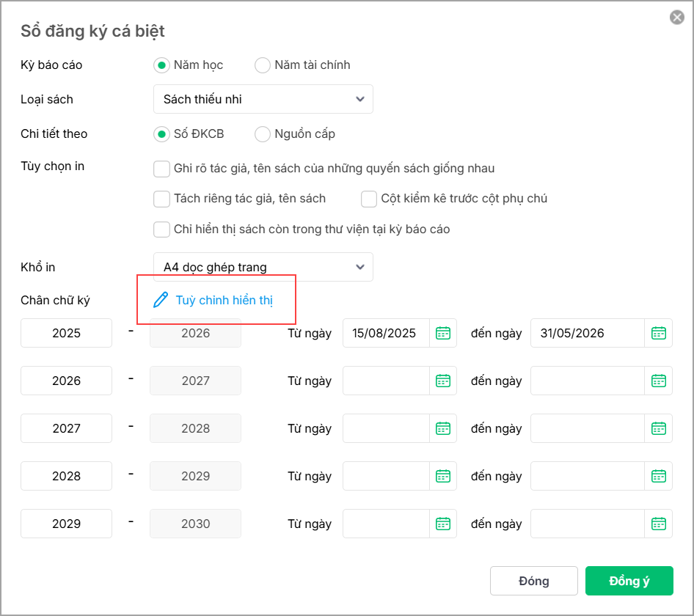Close the dialog with the X icon

pyautogui.click(x=677, y=18)
